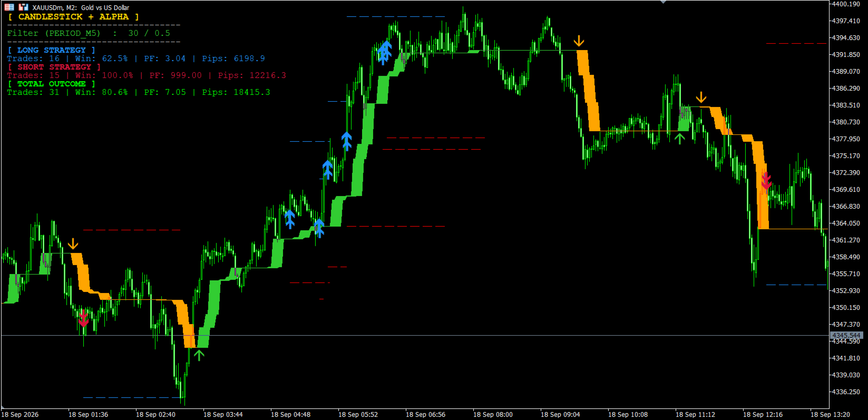Click the 18 Sep 08:00 time axis label
Image resolution: width=868 pixels, height=420 pixels.
pyautogui.click(x=493, y=415)
